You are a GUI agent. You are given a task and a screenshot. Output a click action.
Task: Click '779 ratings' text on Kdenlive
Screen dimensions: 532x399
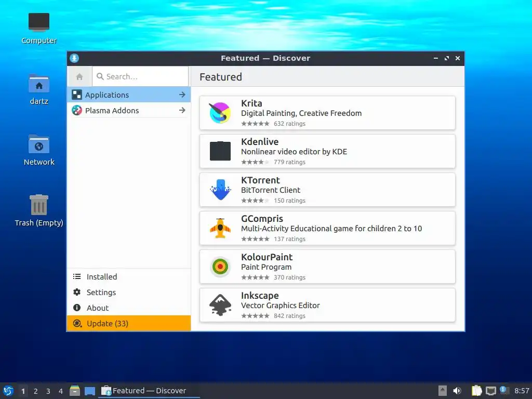point(289,162)
